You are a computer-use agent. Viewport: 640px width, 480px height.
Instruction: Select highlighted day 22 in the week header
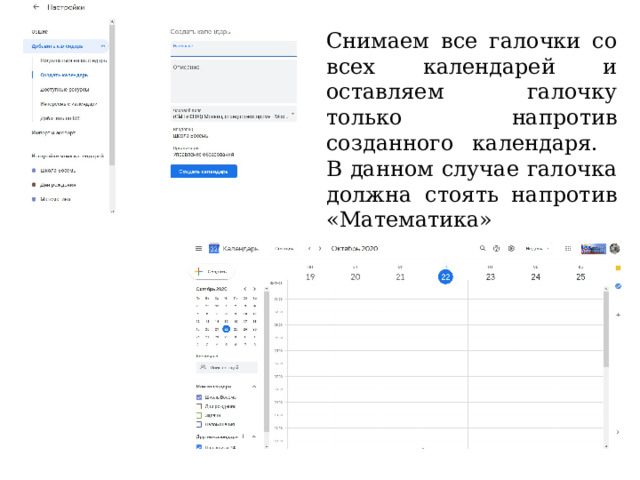(446, 277)
